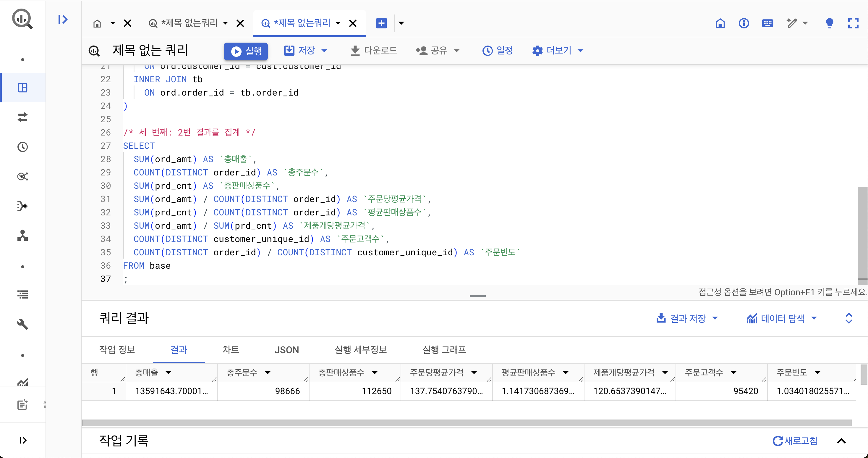The image size is (868, 458).
Task: Click the horizontal results scrollbar
Action: tap(467, 423)
